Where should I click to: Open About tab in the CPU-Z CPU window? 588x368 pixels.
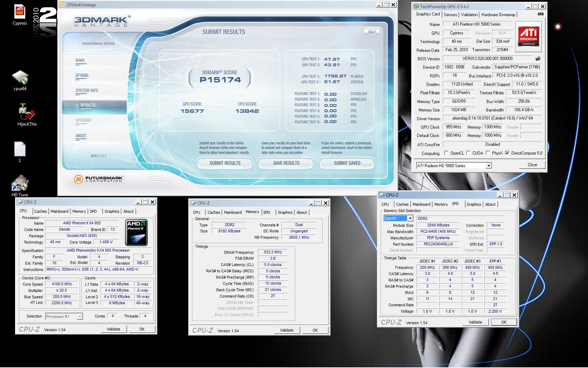pos(128,211)
